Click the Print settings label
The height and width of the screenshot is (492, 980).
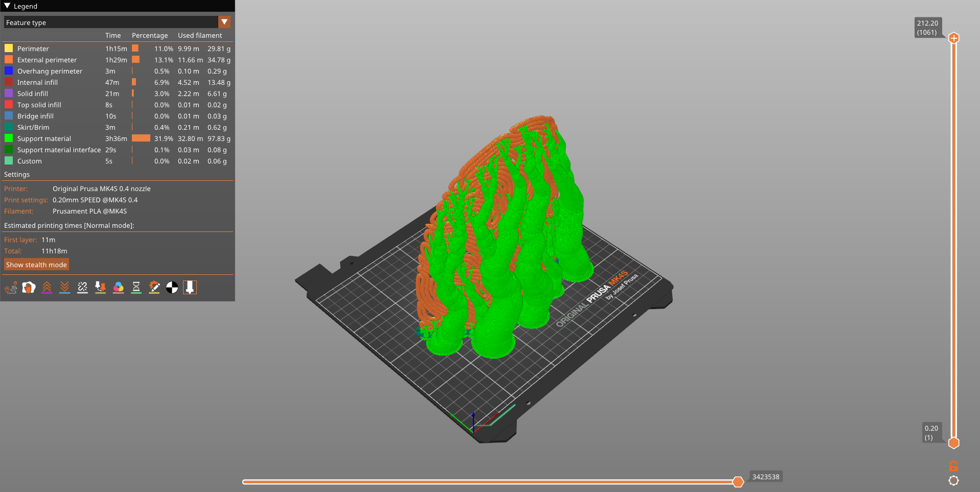(26, 200)
